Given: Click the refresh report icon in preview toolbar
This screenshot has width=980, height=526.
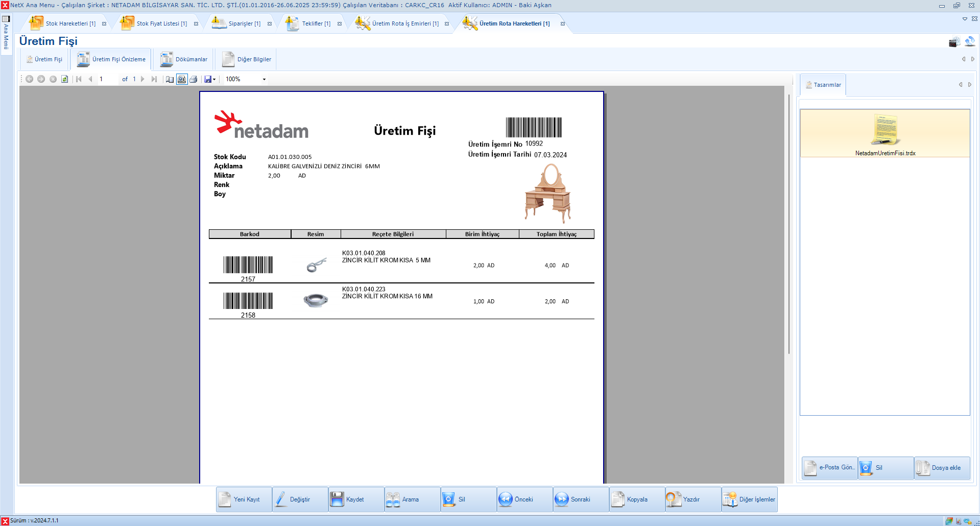Looking at the screenshot, I should (65, 79).
